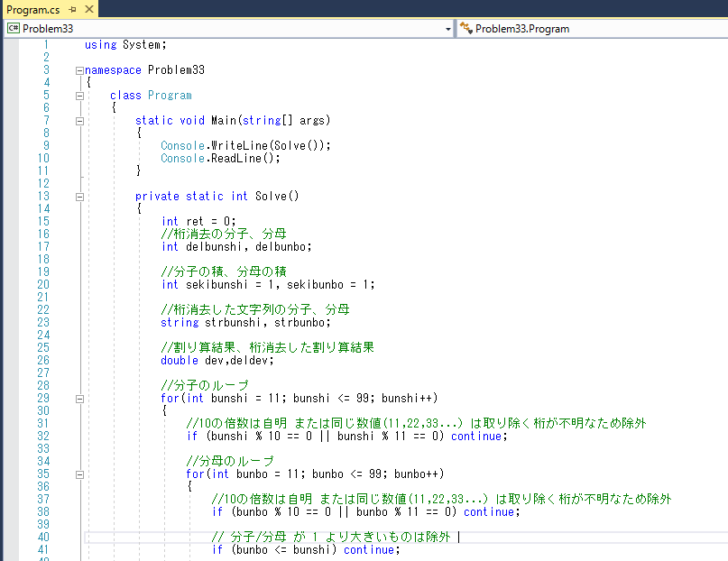Click 'continue' on line 32
728x561 pixels.
(476, 437)
